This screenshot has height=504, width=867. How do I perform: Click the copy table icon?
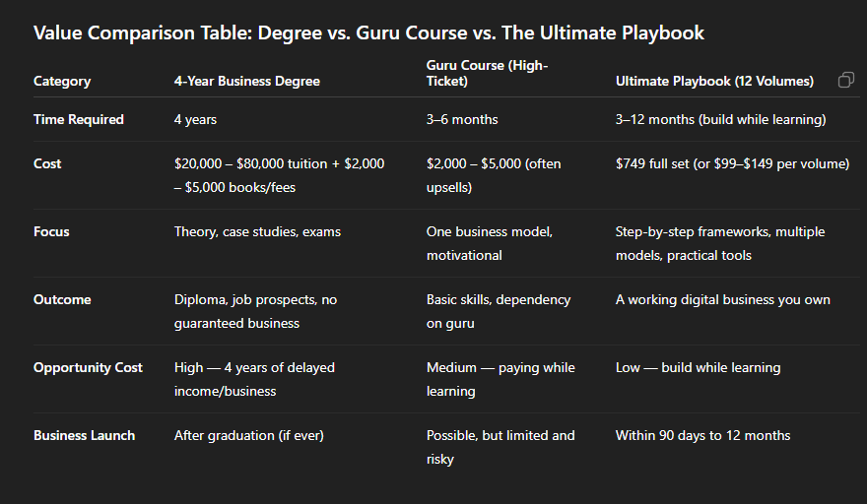tap(845, 81)
